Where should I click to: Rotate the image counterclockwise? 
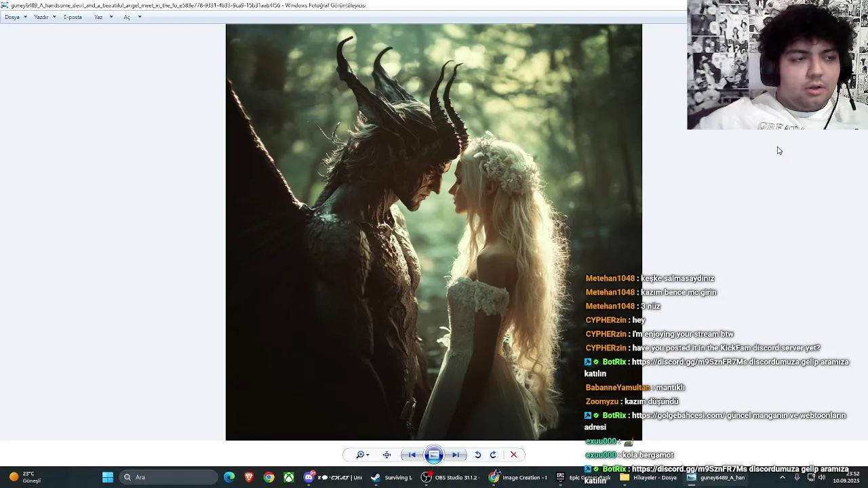[477, 455]
